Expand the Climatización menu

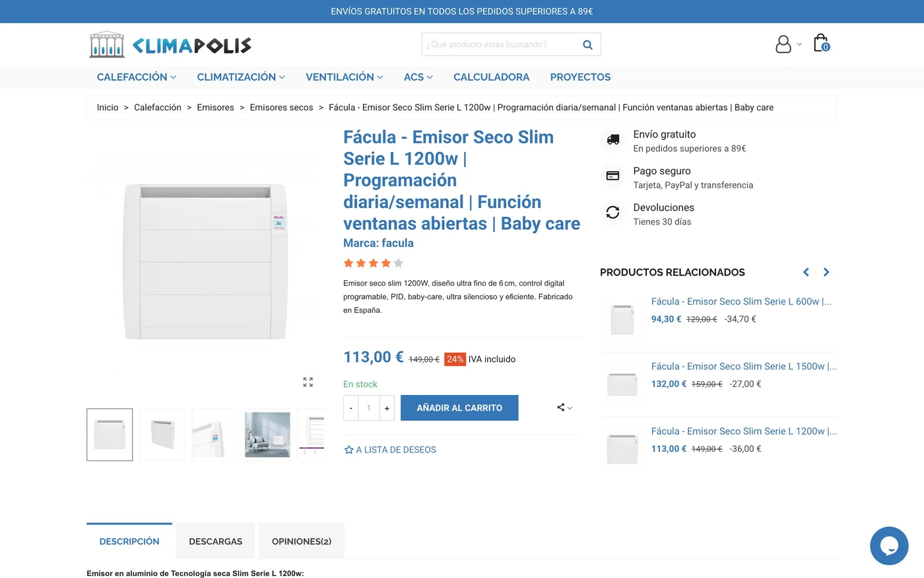pyautogui.click(x=241, y=77)
